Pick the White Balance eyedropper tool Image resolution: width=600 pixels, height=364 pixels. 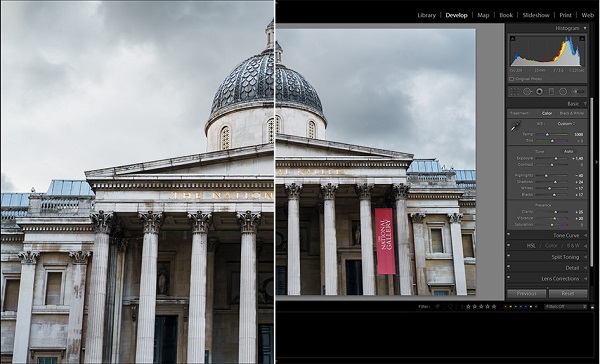[x=515, y=126]
